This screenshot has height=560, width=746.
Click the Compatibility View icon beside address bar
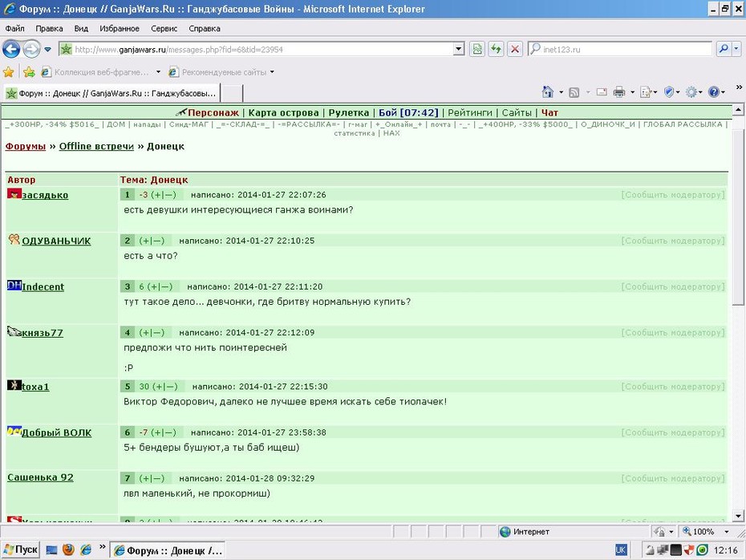click(477, 49)
